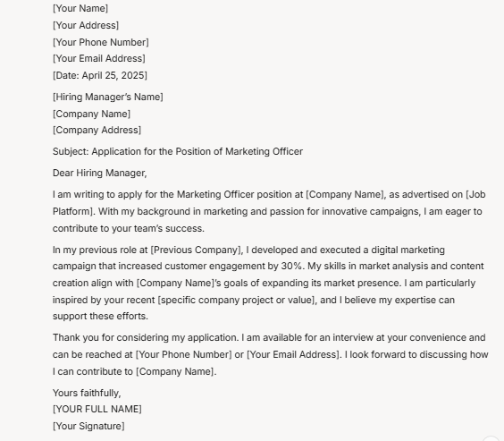Image resolution: width=504 pixels, height=441 pixels.
Task: Click the [Your Signature] placeholder line
Action: pyautogui.click(x=88, y=426)
